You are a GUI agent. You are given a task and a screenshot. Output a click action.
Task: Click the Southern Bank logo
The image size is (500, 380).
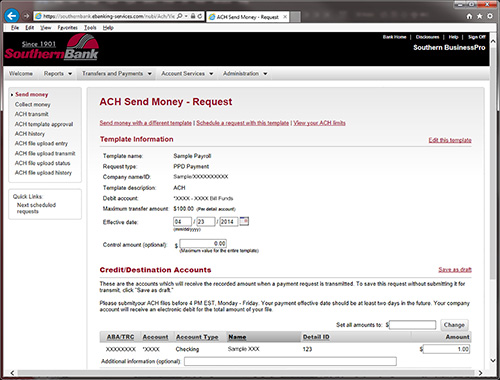[52, 47]
